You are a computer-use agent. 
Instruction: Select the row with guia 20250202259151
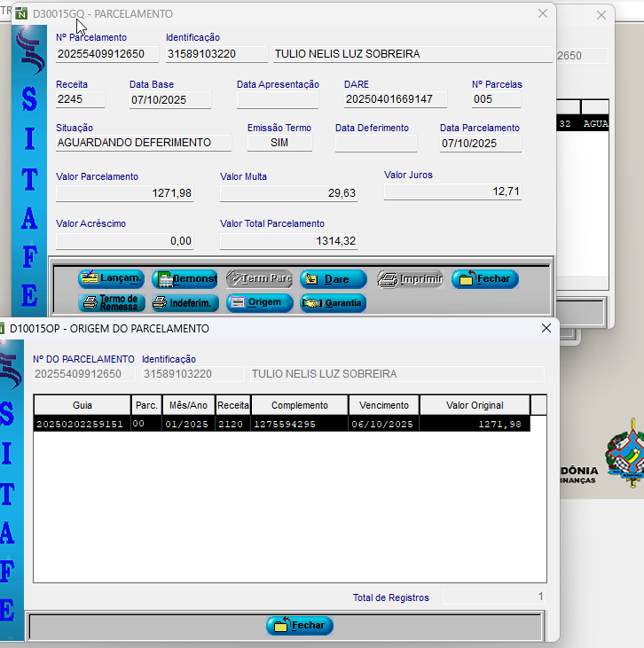[x=281, y=425]
